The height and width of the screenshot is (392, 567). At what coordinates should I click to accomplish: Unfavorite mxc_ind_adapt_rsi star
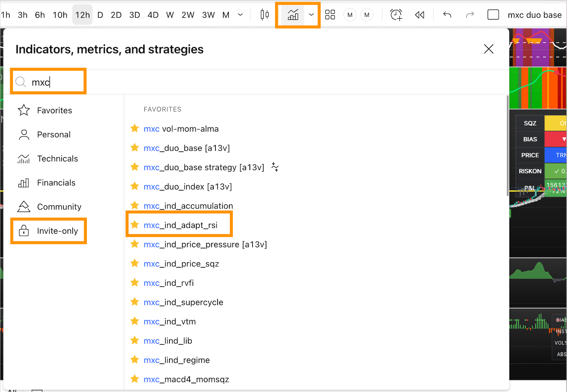click(x=135, y=224)
